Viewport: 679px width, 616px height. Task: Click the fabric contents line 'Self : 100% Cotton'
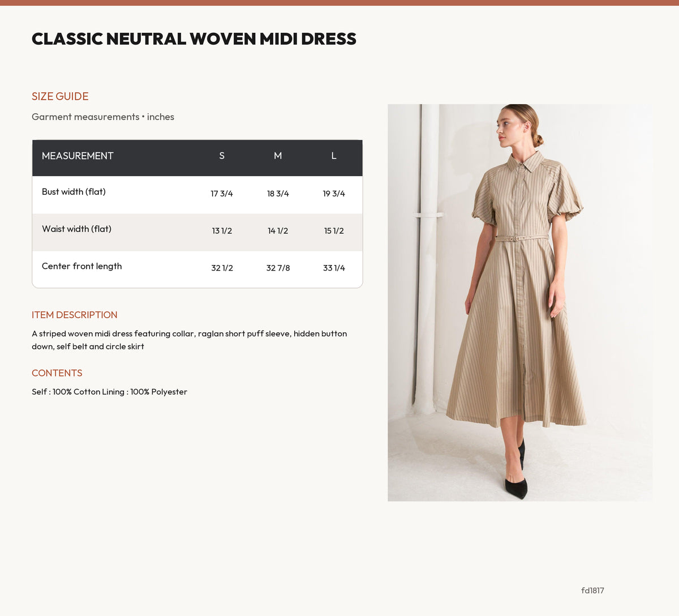[x=66, y=392]
